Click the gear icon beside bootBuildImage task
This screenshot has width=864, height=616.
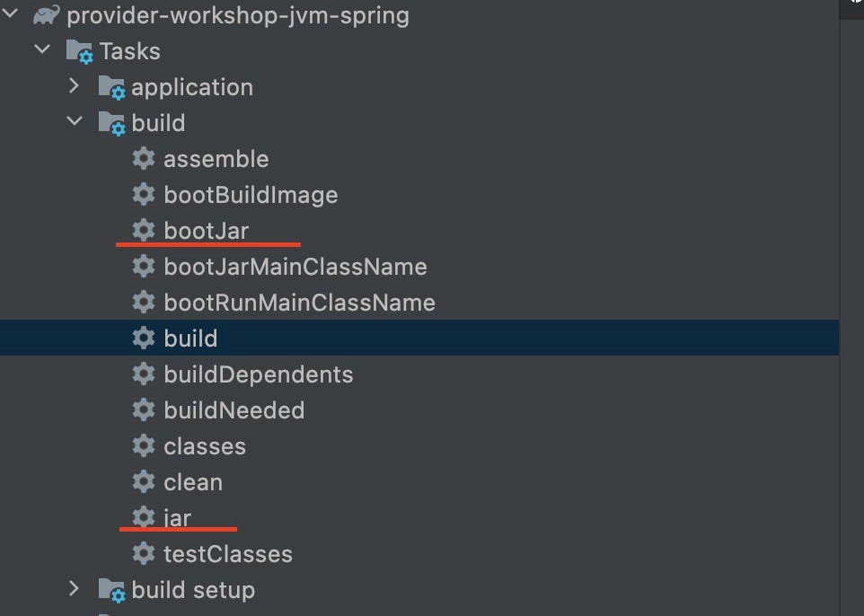click(144, 195)
